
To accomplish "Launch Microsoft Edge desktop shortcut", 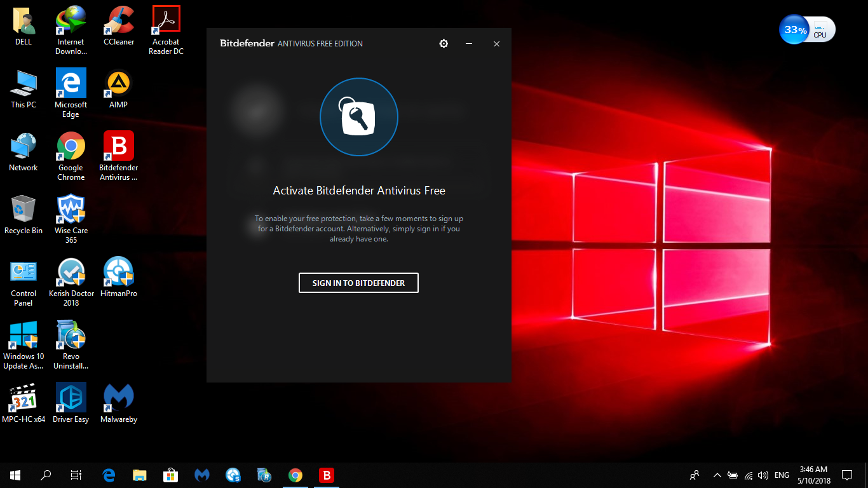I will pos(71,93).
